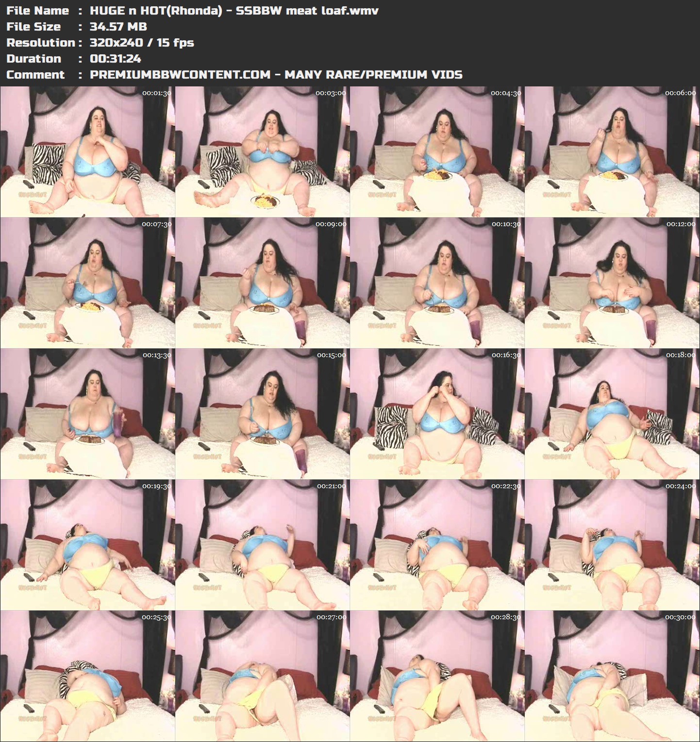This screenshot has width=700, height=742.
Task: Click the 00:09:00 preview frame
Action: click(x=262, y=282)
